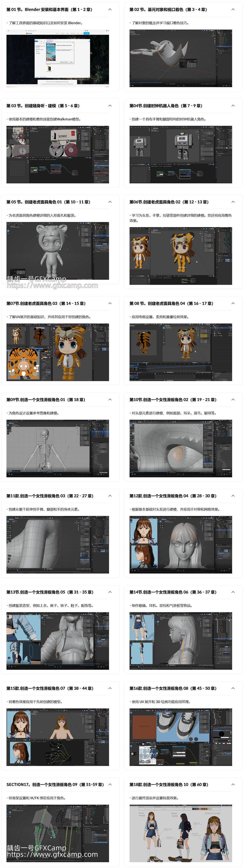Collapse section 15 女性滑板角色 07 chevron
Screen dimensions: 244x868
[110, 689]
